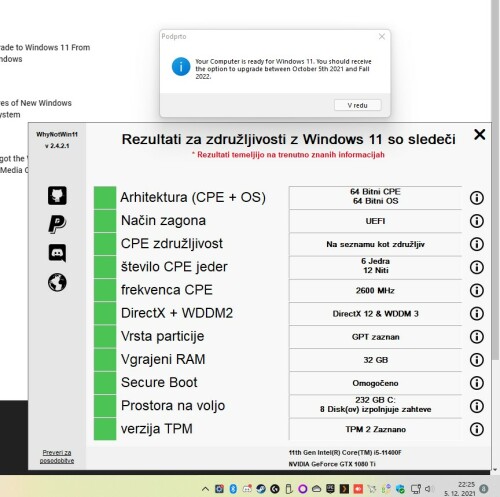500x497 pixels.
Task: Open the GitHub icon in sidebar
Action: point(57,195)
